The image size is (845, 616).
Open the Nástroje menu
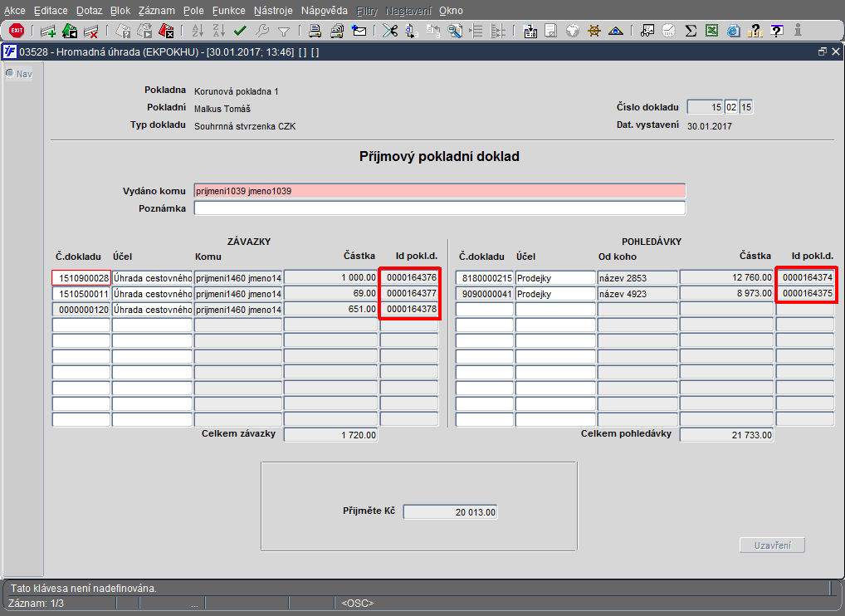tap(273, 11)
